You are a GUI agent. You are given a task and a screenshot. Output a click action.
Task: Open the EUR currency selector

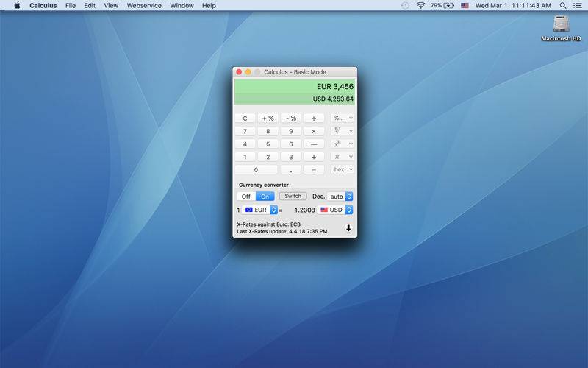click(259, 210)
